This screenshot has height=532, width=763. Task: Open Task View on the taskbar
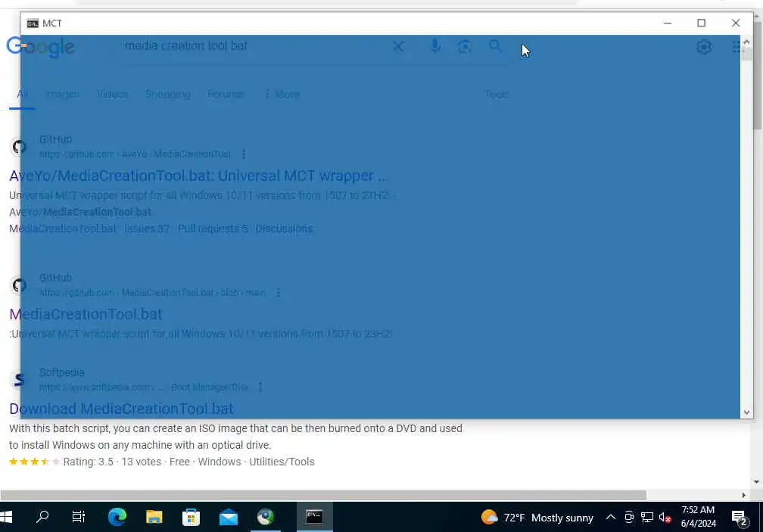tap(79, 516)
